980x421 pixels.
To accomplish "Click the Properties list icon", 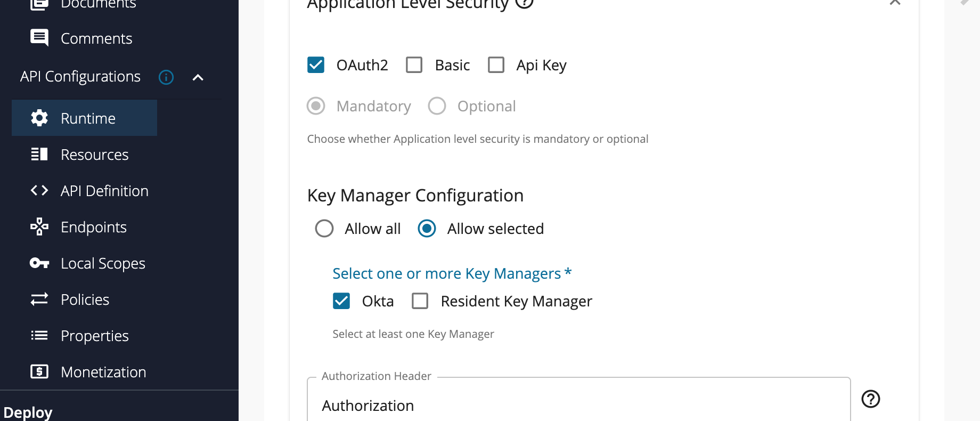I will point(38,335).
